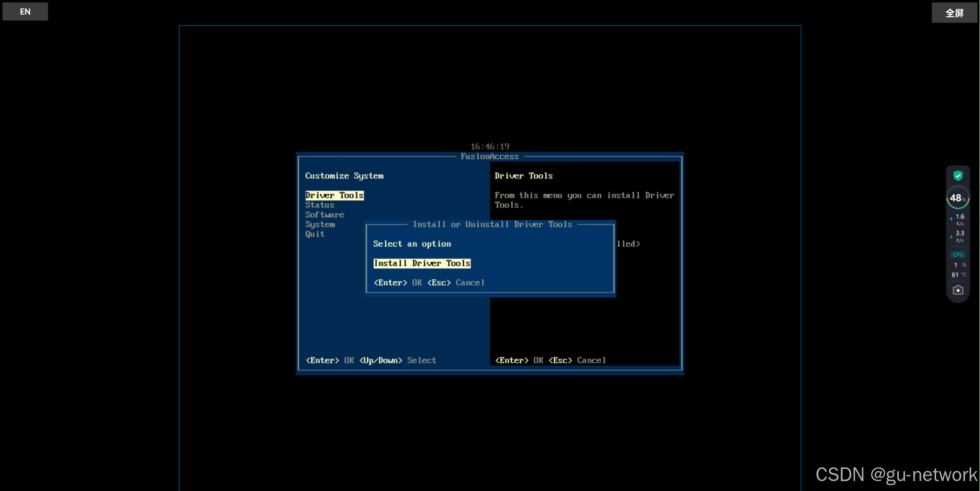The image size is (980, 491).
Task: Click the 1 % CPU usage reading
Action: [960, 265]
